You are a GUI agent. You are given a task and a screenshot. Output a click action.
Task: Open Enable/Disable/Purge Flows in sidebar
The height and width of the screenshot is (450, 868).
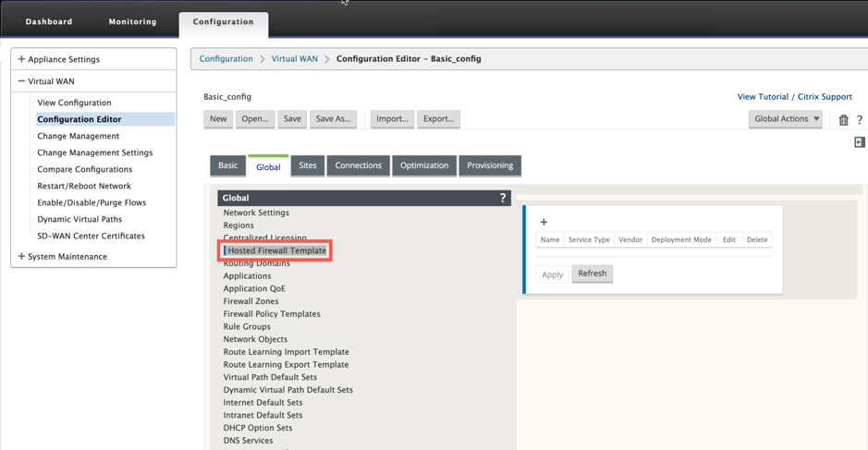pos(92,202)
